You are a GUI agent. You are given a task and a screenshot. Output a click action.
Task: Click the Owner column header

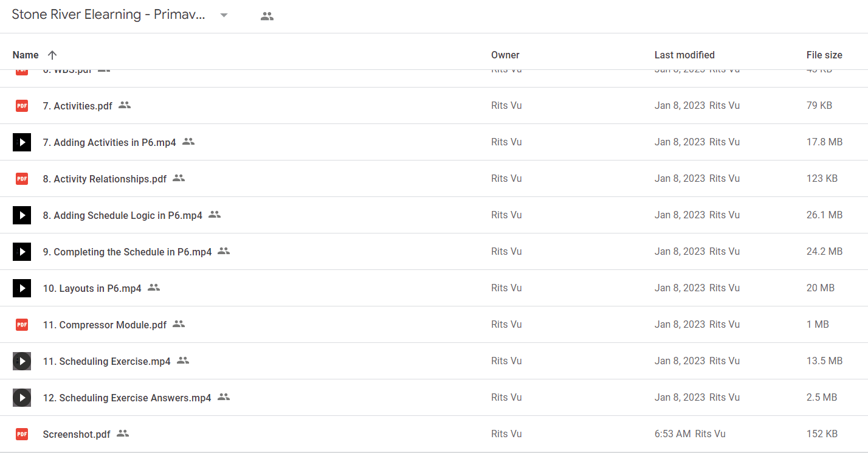(x=505, y=55)
